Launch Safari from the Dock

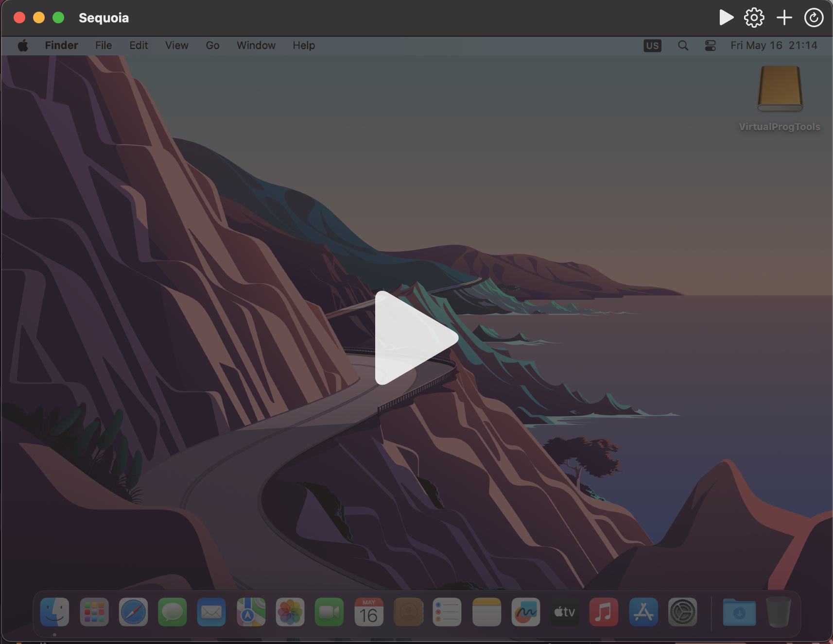133,612
